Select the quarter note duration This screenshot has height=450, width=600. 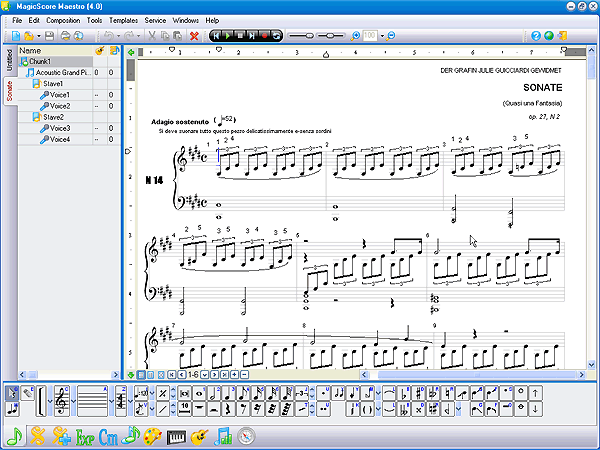coord(229,393)
